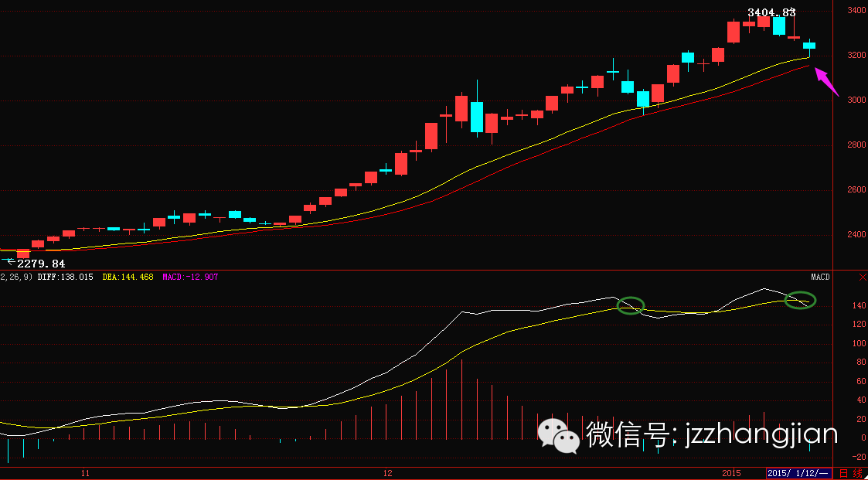This screenshot has width=868, height=480.
Task: Click the MACD indicator name label
Action: [x=820, y=277]
